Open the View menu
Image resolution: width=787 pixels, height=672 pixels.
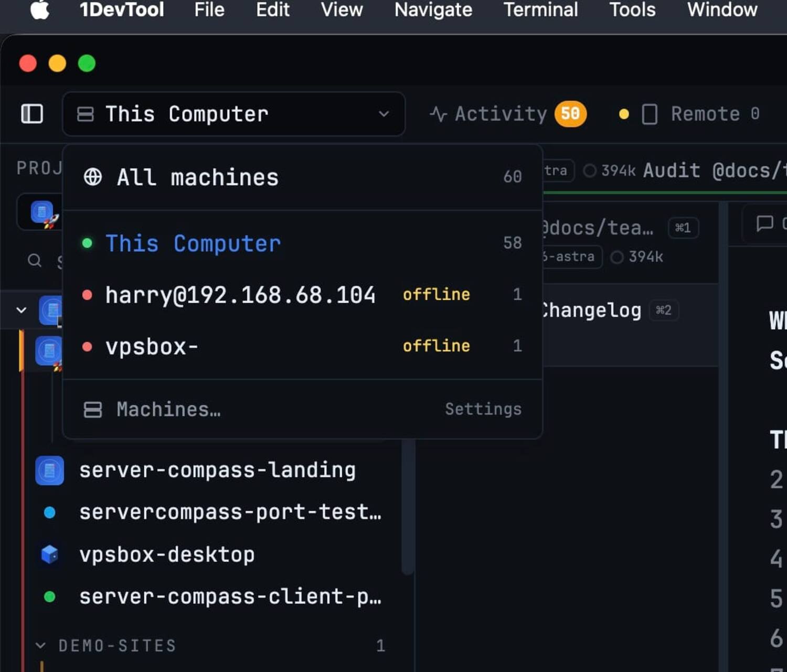[x=342, y=10]
